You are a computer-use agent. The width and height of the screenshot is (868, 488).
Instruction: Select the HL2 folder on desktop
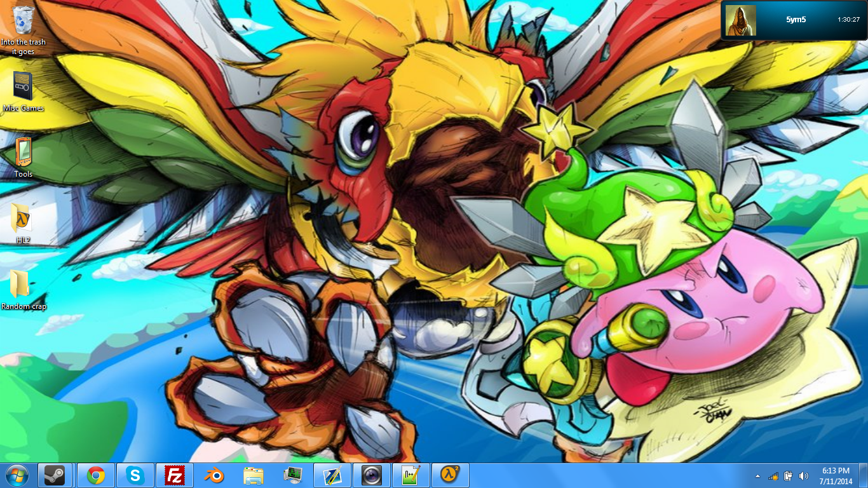pos(22,219)
